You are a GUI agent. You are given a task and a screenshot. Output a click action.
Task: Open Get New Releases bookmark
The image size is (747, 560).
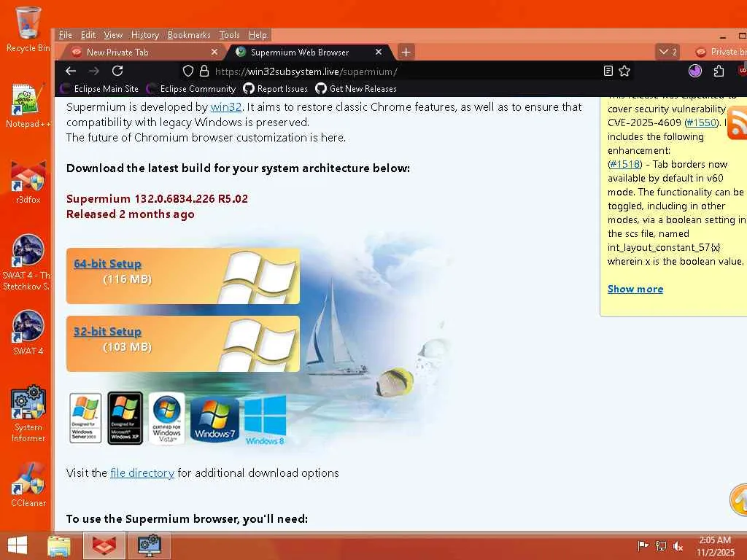coord(356,88)
